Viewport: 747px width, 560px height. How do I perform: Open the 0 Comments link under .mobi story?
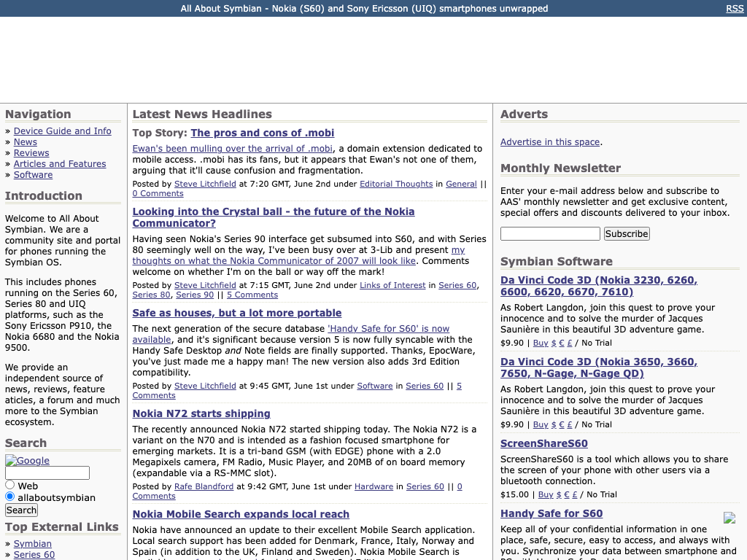point(158,193)
